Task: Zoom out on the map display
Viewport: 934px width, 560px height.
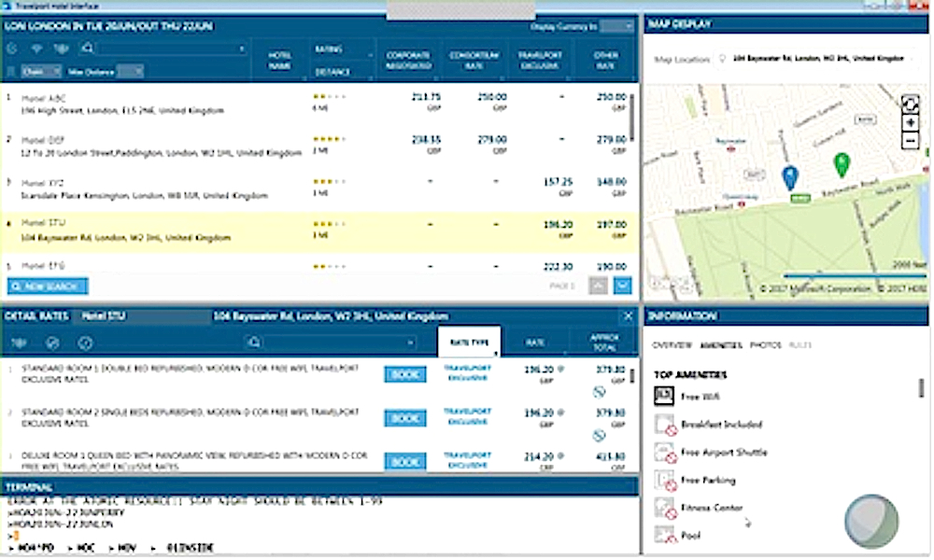Action: point(911,141)
